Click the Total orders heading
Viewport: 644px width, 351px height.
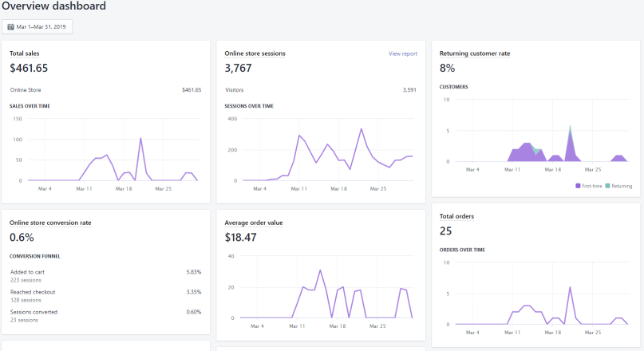(x=456, y=216)
